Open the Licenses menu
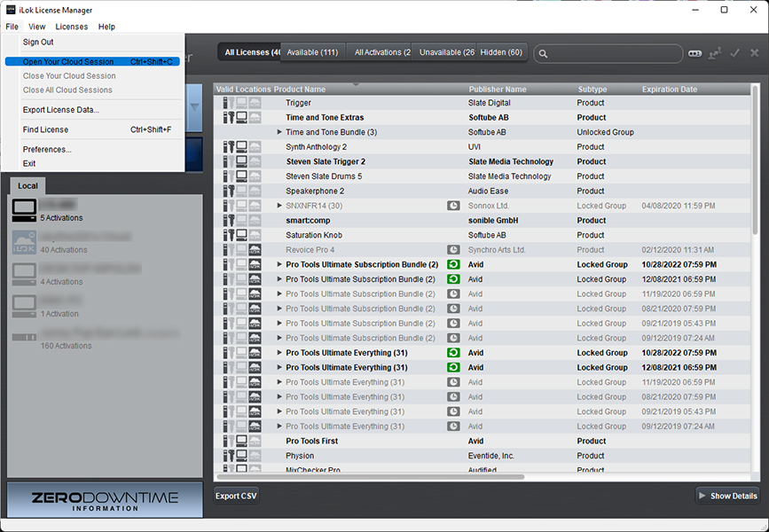The height and width of the screenshot is (532, 769). tap(72, 27)
